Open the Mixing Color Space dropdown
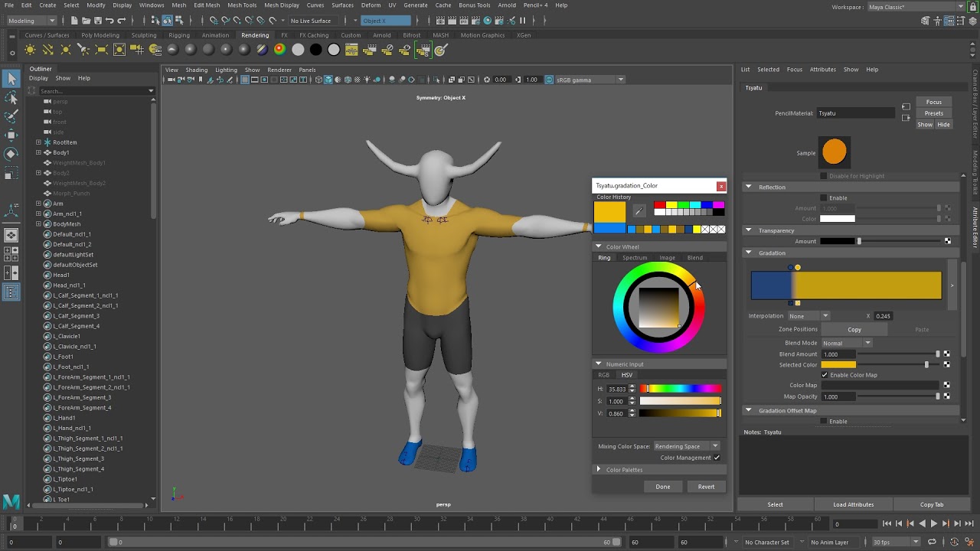This screenshot has width=980, height=551. pyautogui.click(x=687, y=446)
